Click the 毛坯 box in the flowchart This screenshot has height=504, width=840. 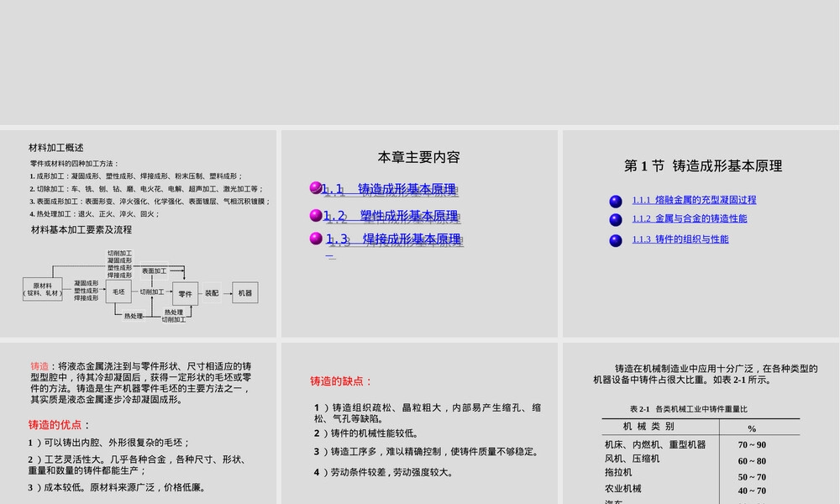tap(118, 292)
